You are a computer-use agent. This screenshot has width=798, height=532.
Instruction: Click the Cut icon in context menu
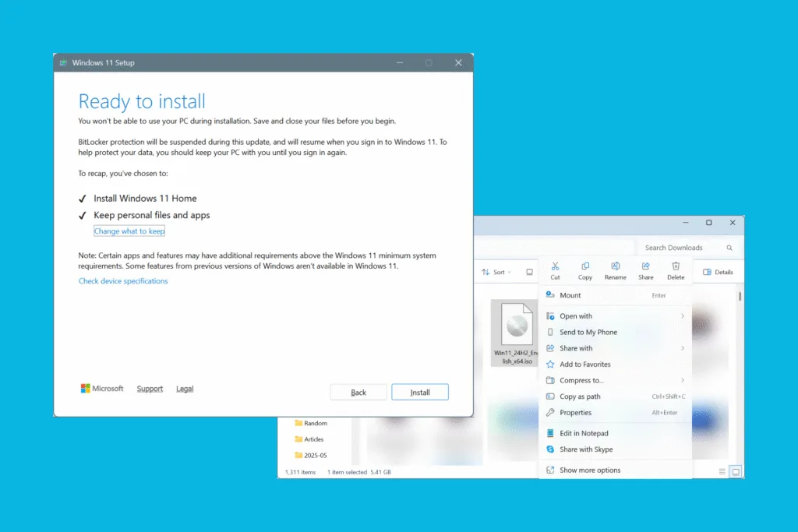tap(555, 270)
